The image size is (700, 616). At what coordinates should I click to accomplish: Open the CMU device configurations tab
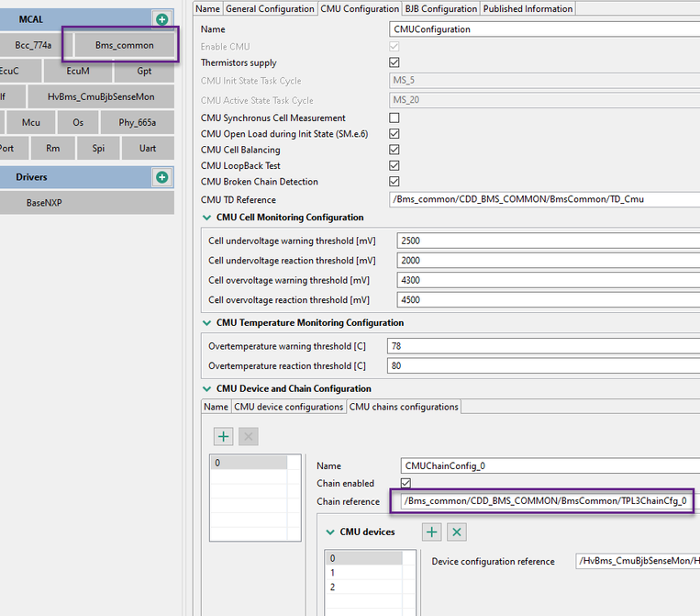(x=288, y=407)
